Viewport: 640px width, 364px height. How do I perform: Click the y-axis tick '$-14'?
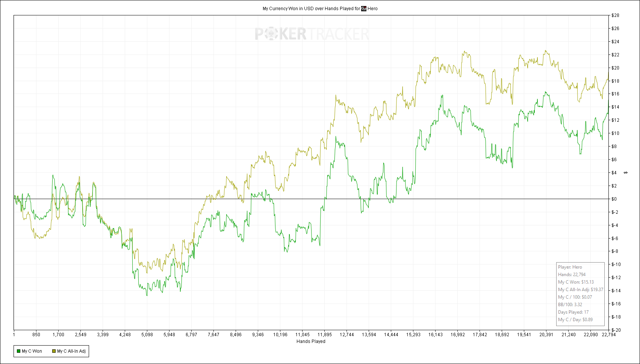[616, 291]
